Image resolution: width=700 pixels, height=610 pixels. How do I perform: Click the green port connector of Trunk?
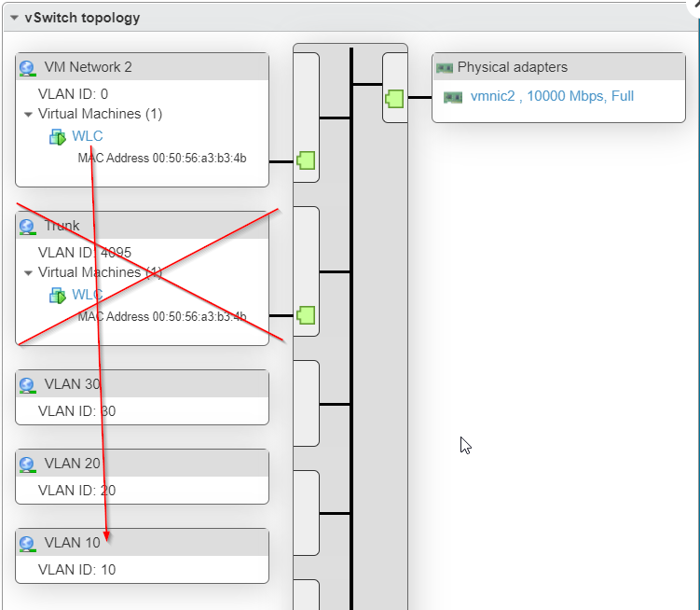click(306, 315)
